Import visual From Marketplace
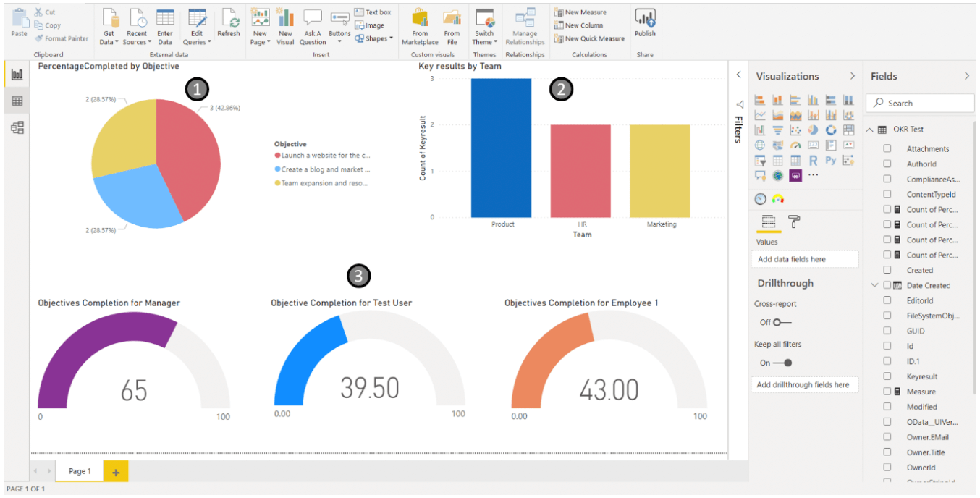 (x=420, y=28)
